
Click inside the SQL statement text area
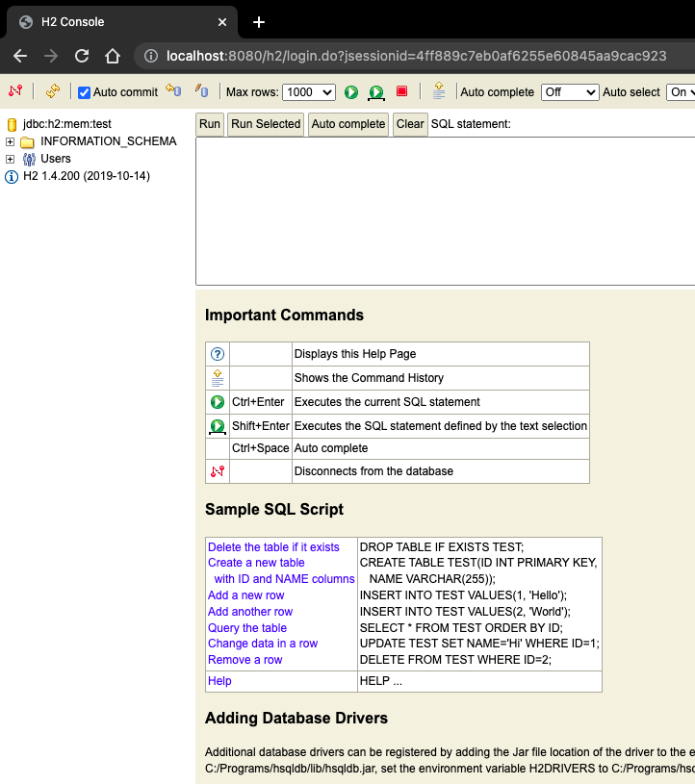point(446,211)
